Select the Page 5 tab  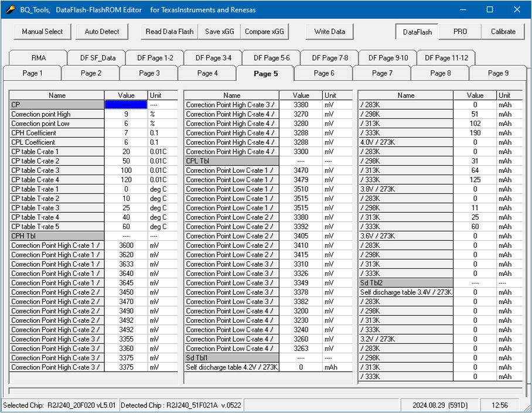265,73
